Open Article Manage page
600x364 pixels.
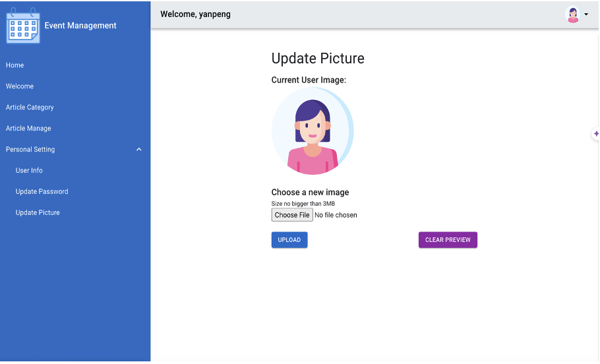pos(28,129)
